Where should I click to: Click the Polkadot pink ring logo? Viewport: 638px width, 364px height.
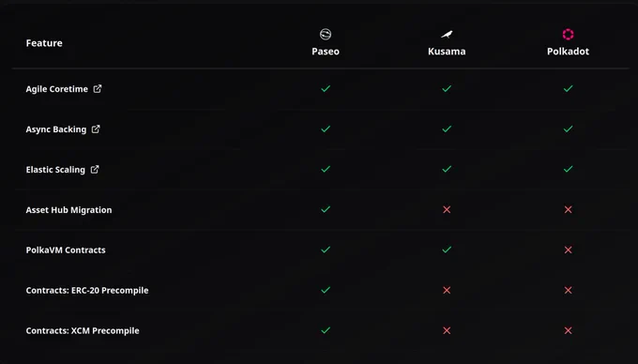click(568, 34)
